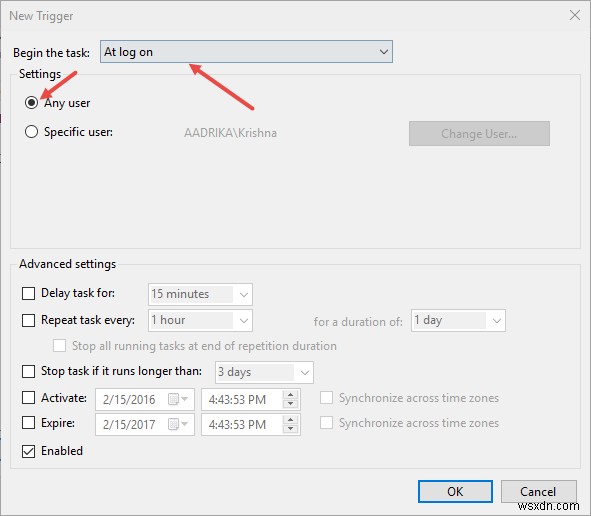Decrease Activate time with down arrow
Screen dimensions: 591x516
[x=290, y=404]
